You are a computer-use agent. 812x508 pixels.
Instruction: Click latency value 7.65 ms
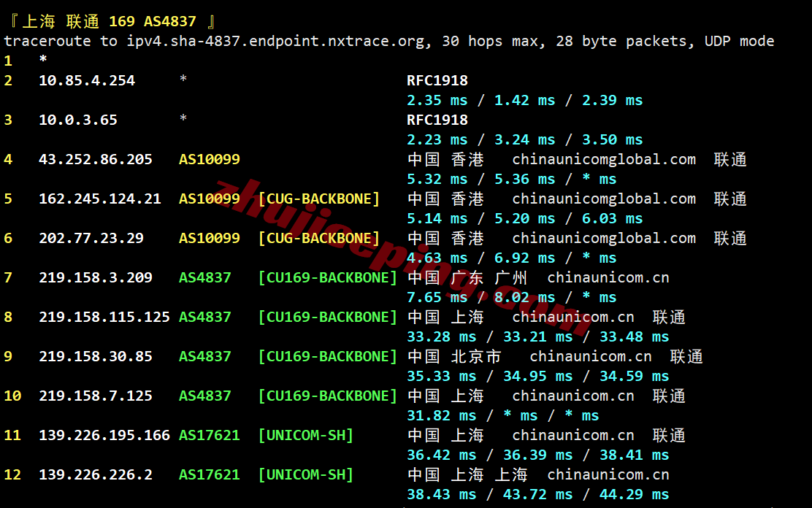click(x=437, y=297)
